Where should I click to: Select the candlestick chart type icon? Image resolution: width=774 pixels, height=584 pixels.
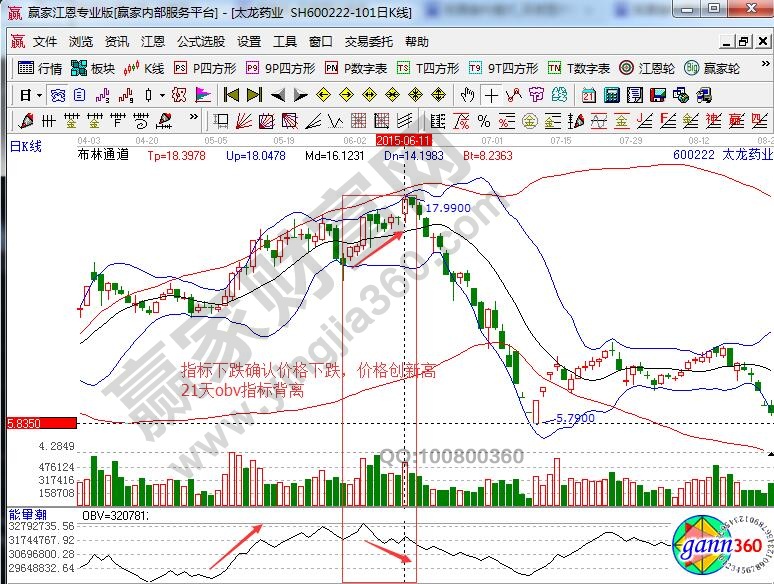[x=149, y=95]
